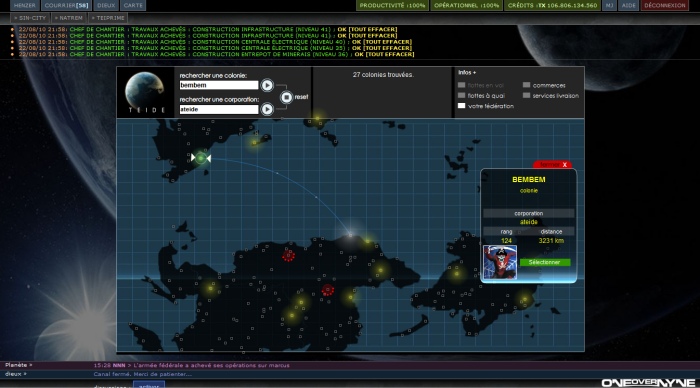The image size is (700, 388).
Task: Click the reset stop icon
Action: point(287,97)
